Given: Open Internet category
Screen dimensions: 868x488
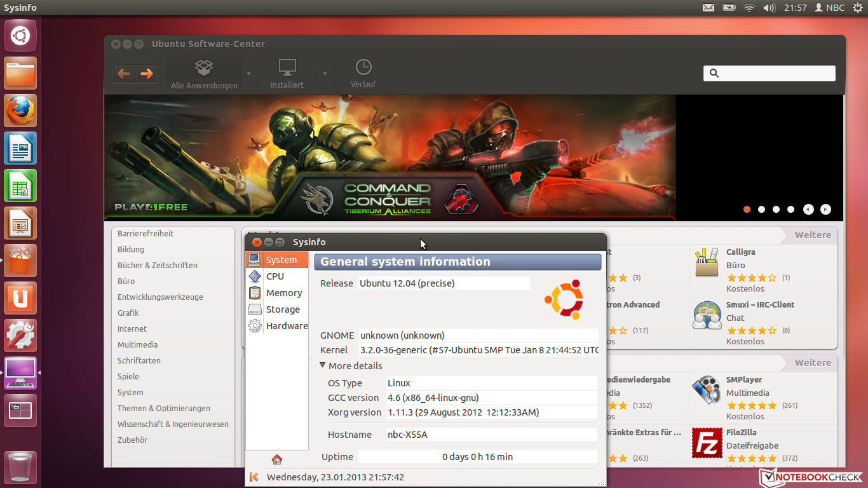Looking at the screenshot, I should coord(132,329).
